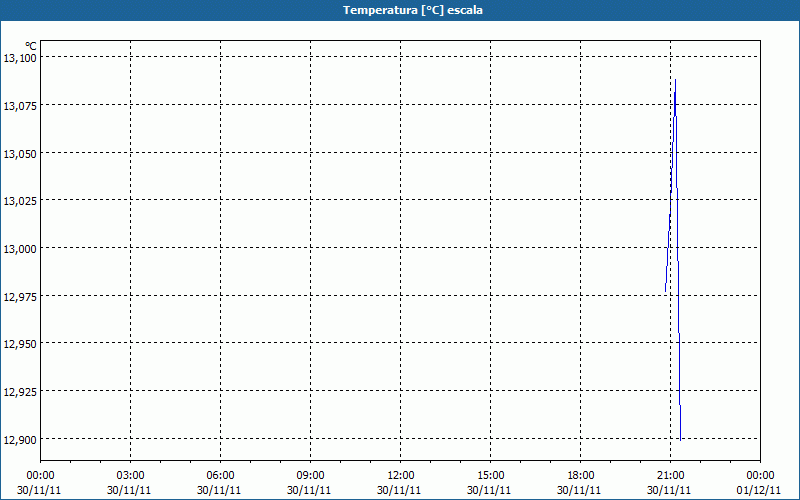The width and height of the screenshot is (800, 500).
Task: Click the 13,100 y-axis label
Action: point(20,58)
